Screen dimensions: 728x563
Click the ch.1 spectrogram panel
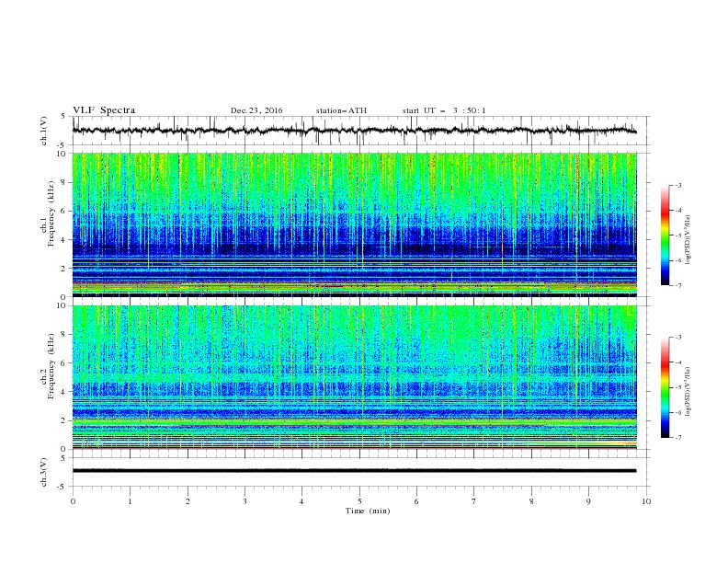click(x=354, y=224)
